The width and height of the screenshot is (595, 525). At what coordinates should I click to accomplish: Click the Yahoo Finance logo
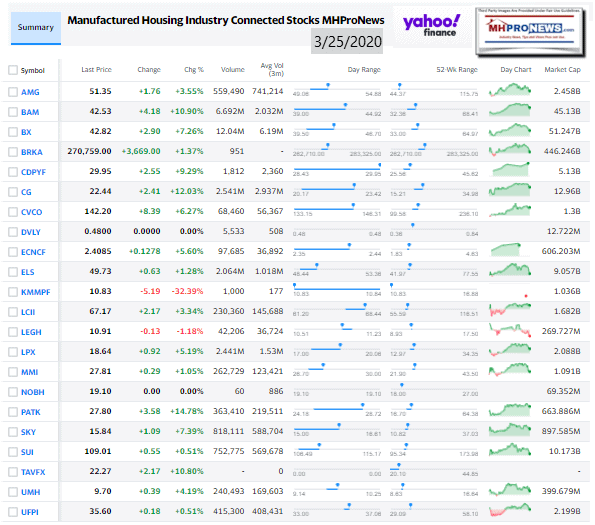[x=432, y=26]
